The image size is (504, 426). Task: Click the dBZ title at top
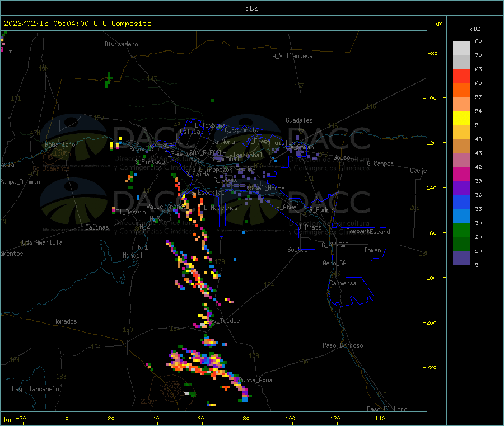pos(251,8)
